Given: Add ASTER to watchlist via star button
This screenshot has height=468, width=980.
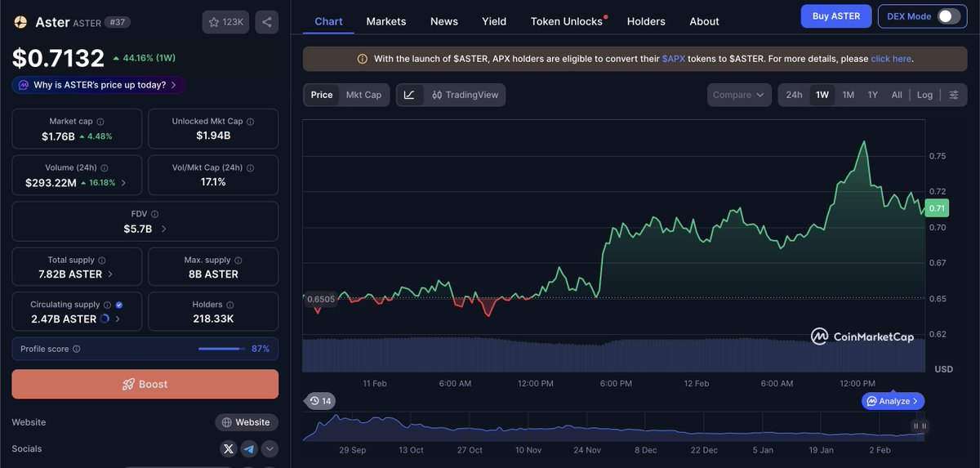Looking at the screenshot, I should pyautogui.click(x=225, y=22).
